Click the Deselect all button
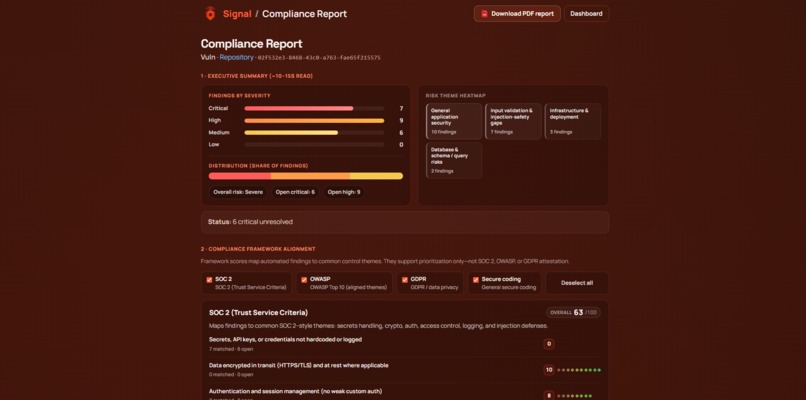806x400 pixels. [x=577, y=283]
